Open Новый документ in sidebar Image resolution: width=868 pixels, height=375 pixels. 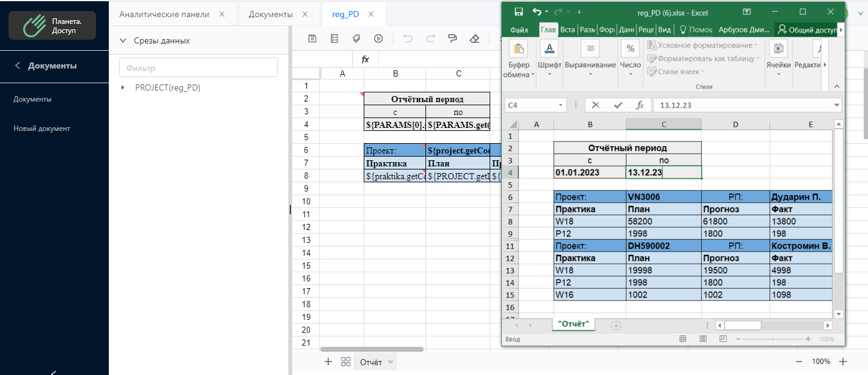click(42, 128)
